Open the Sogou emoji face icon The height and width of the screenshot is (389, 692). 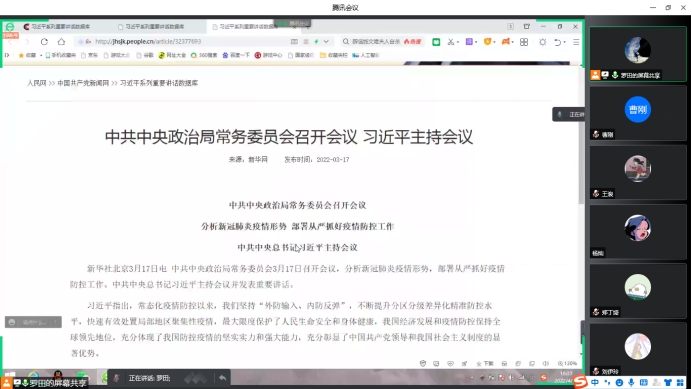click(619, 382)
